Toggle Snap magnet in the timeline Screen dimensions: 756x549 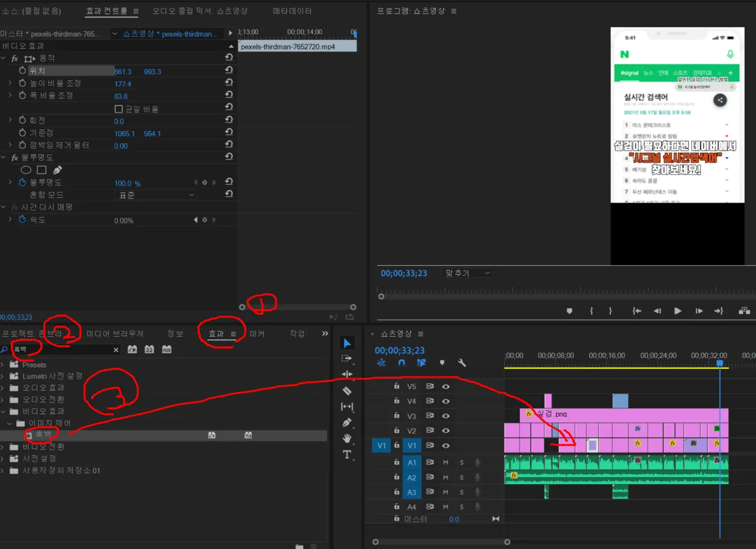point(401,363)
